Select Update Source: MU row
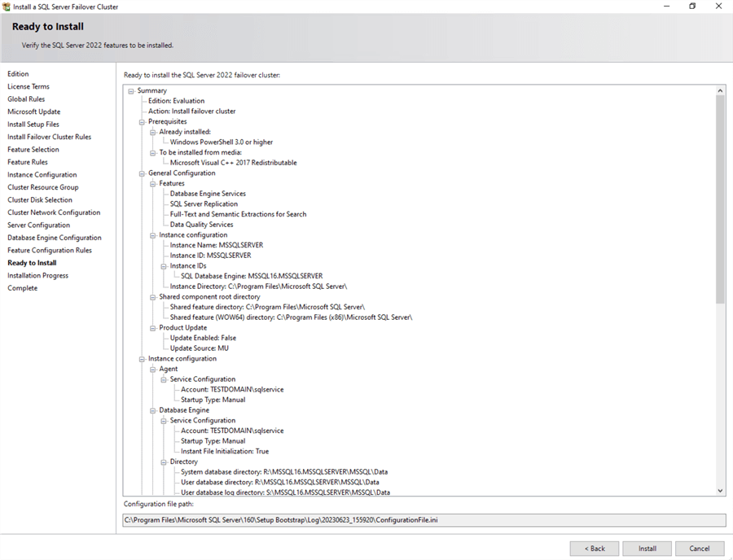This screenshot has width=733, height=560. pyautogui.click(x=200, y=348)
